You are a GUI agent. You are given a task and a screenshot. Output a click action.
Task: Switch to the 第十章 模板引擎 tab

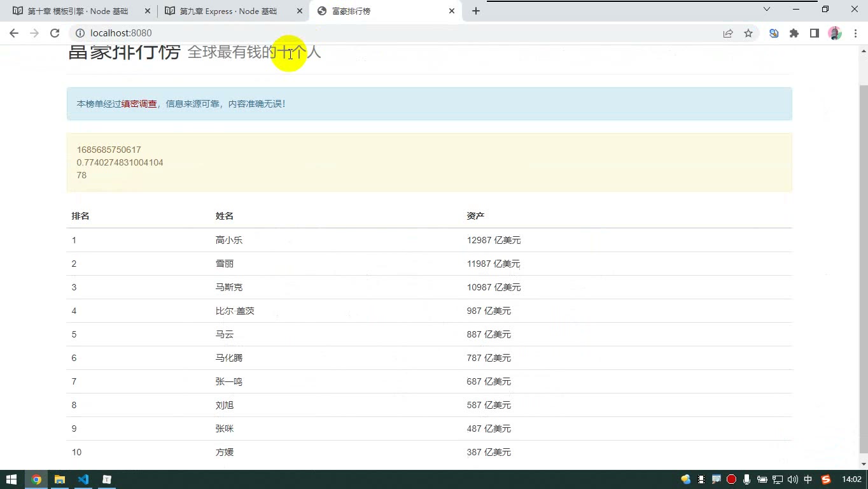coord(77,11)
